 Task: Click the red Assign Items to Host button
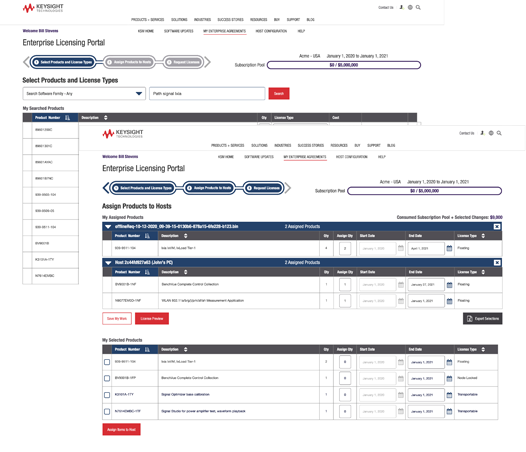pos(121,429)
